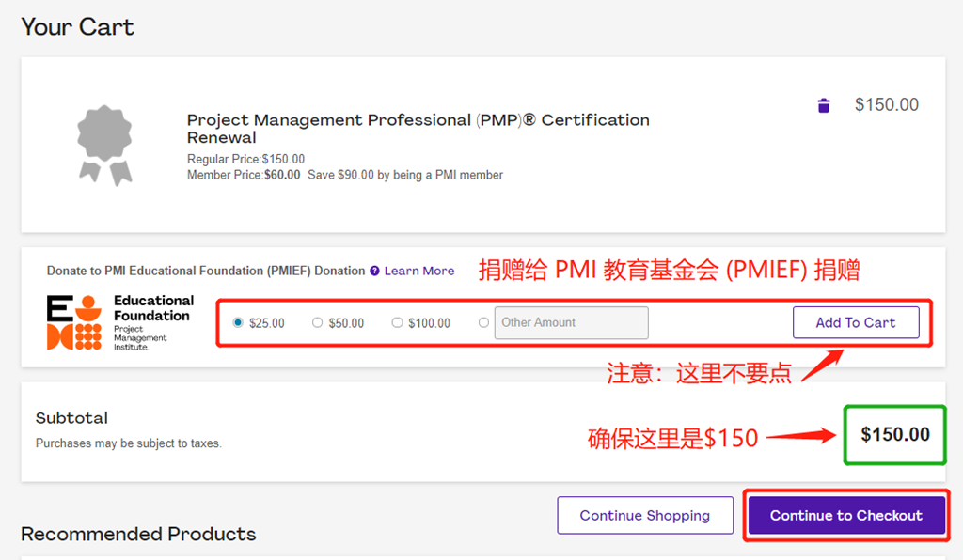Viewport: 963px width, 560px height.
Task: Click the Member Price $60.00 text
Action: 244,175
